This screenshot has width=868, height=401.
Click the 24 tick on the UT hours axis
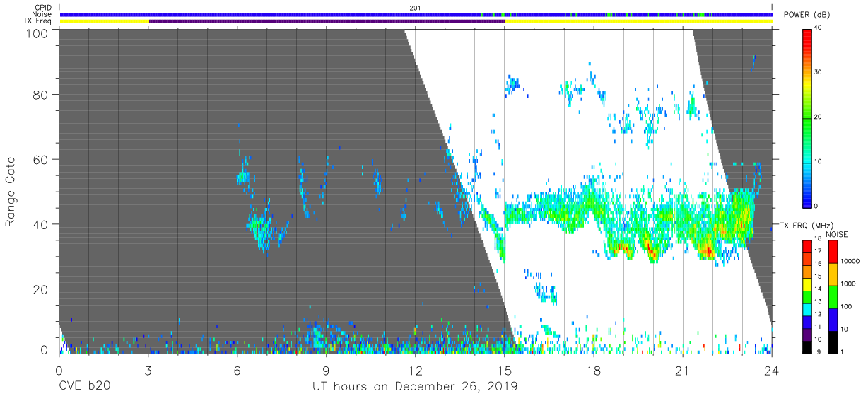coord(772,371)
